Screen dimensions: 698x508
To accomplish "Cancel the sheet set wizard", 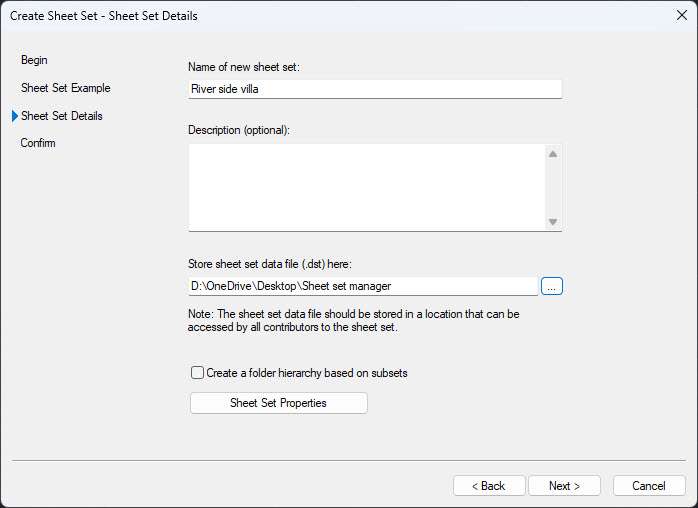I will pyautogui.click(x=649, y=486).
